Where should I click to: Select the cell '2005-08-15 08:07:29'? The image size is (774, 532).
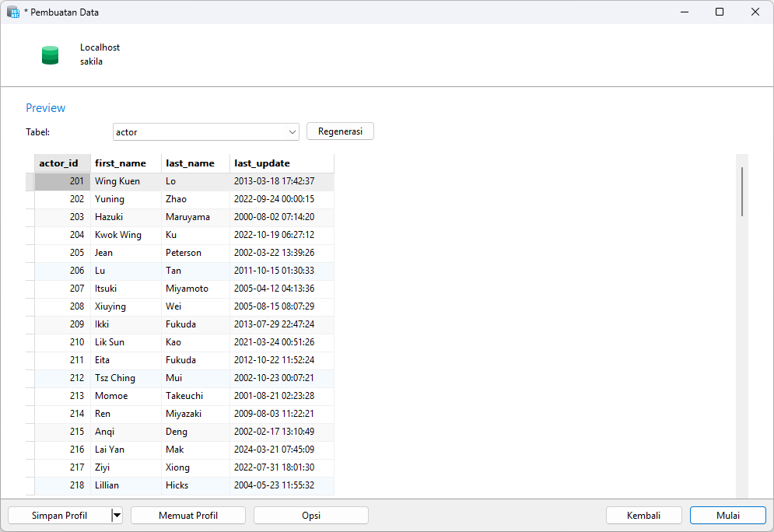point(282,306)
